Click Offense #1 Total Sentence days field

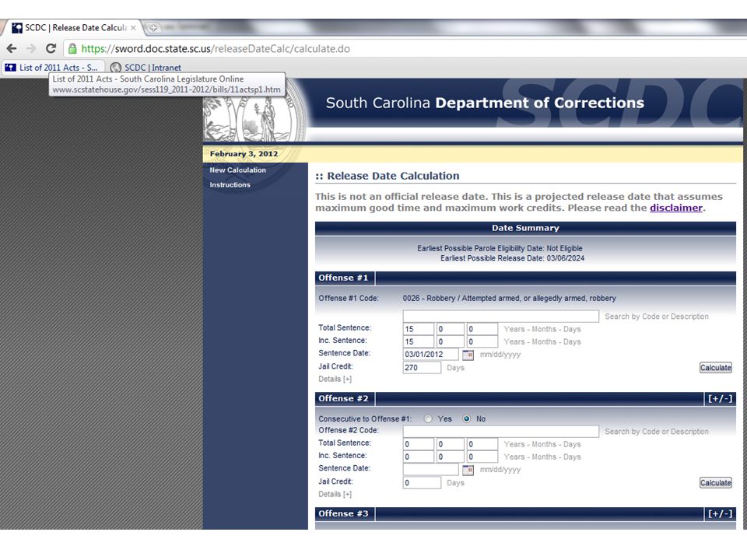[482, 329]
